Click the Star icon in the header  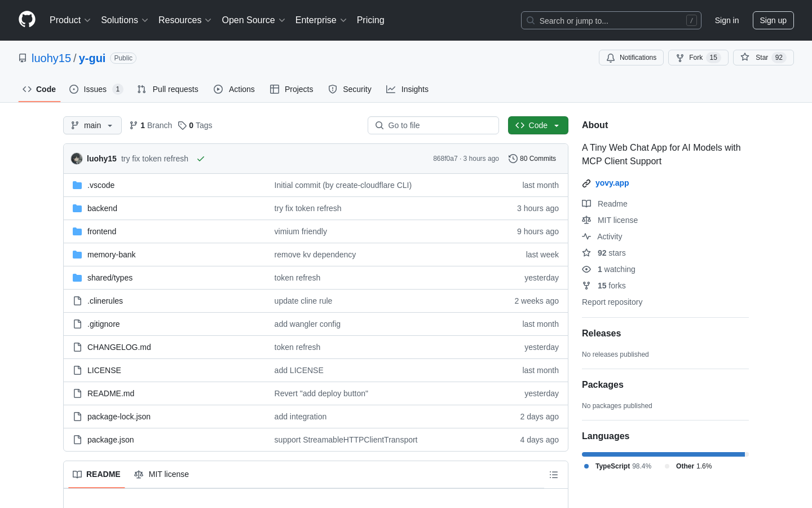745,58
